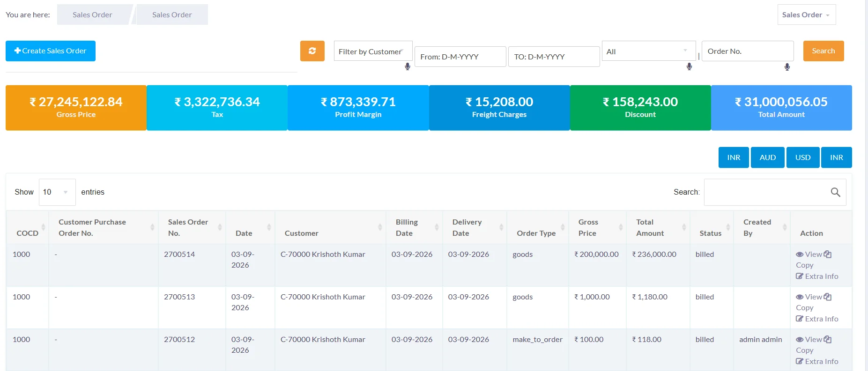
Task: Click Extra Info edit icon for order 2700512
Action: click(x=800, y=362)
